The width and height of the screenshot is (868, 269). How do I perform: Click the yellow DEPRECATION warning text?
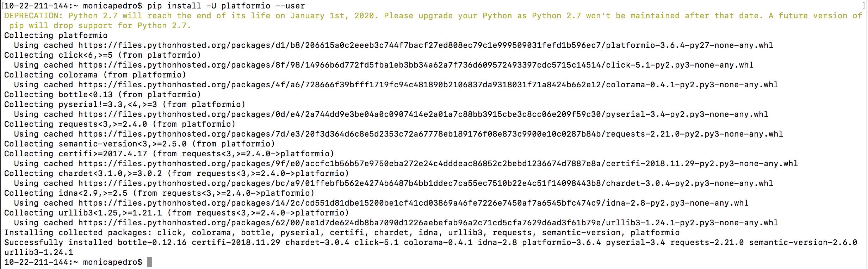coord(433,21)
